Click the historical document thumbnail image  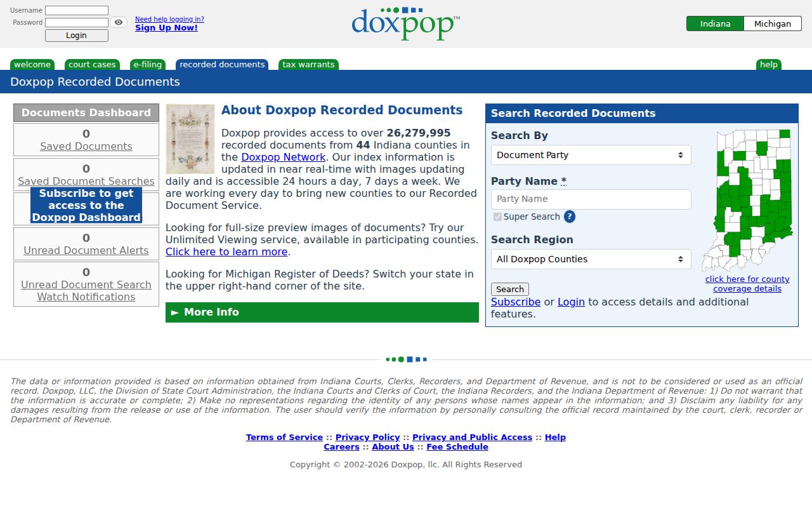click(x=190, y=139)
